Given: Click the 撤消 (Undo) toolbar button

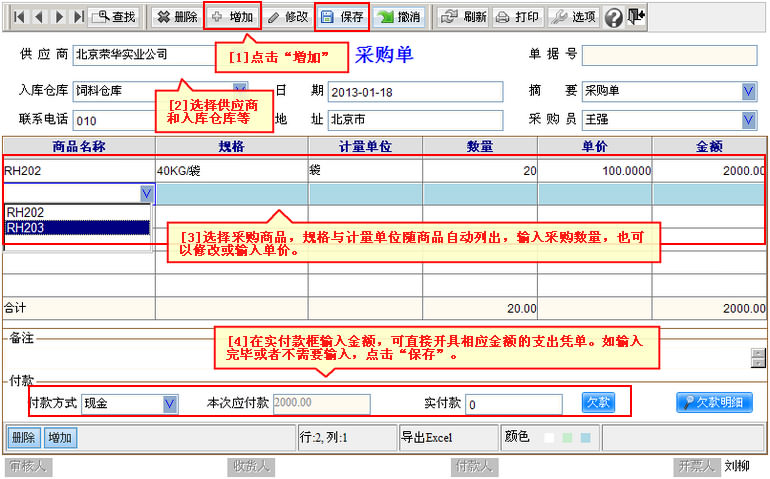Looking at the screenshot, I should click(x=398, y=17).
